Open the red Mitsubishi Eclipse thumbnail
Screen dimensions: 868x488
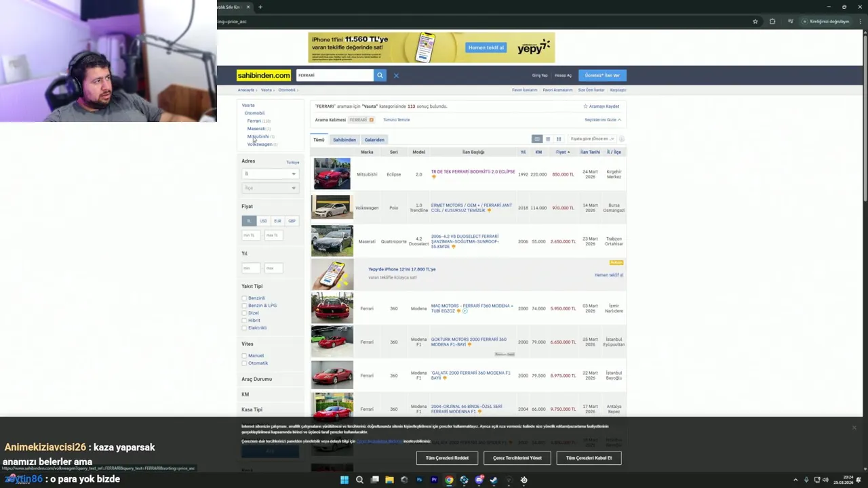[332, 174]
